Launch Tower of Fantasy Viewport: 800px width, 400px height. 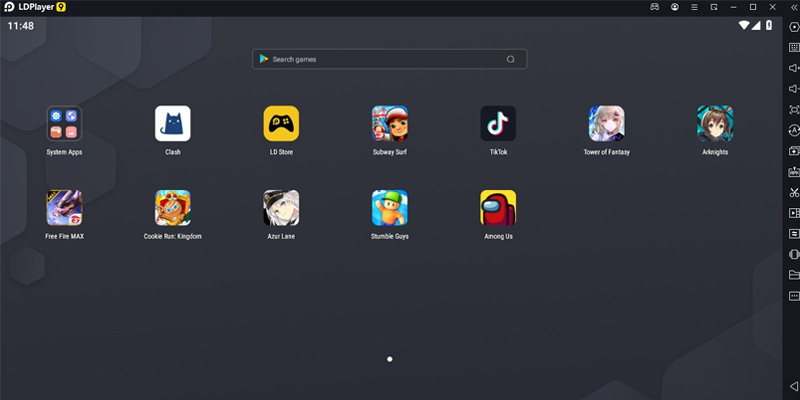(607, 123)
